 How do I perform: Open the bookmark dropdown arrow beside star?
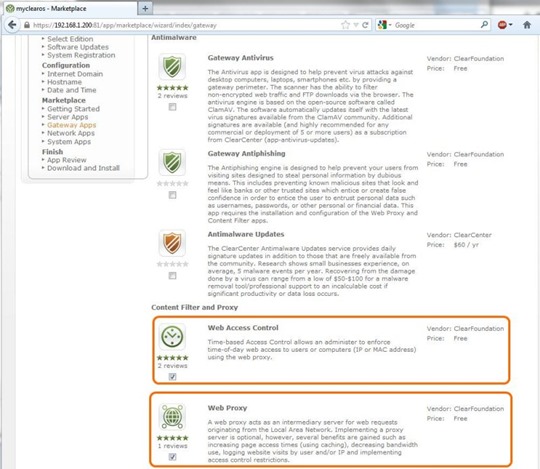pos(356,25)
